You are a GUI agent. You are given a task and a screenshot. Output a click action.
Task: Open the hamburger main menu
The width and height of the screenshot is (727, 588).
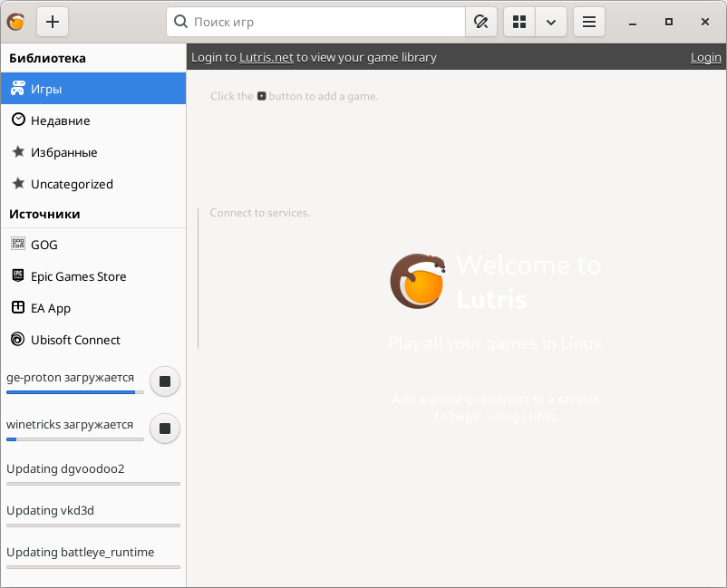589,22
